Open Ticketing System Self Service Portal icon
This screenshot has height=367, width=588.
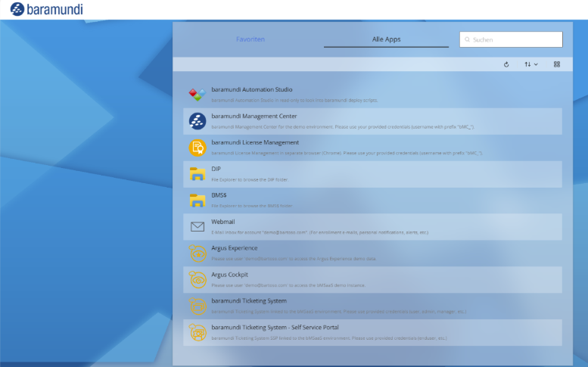click(x=198, y=332)
